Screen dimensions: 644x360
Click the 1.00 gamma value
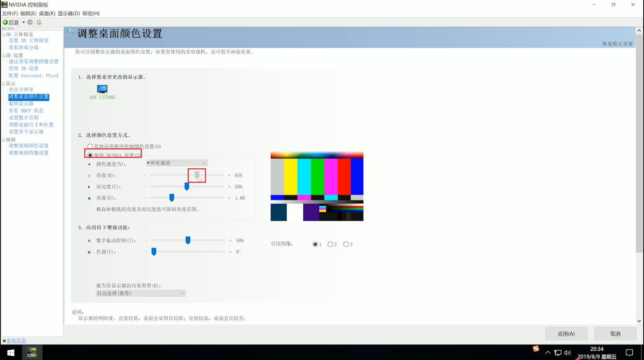tap(240, 198)
